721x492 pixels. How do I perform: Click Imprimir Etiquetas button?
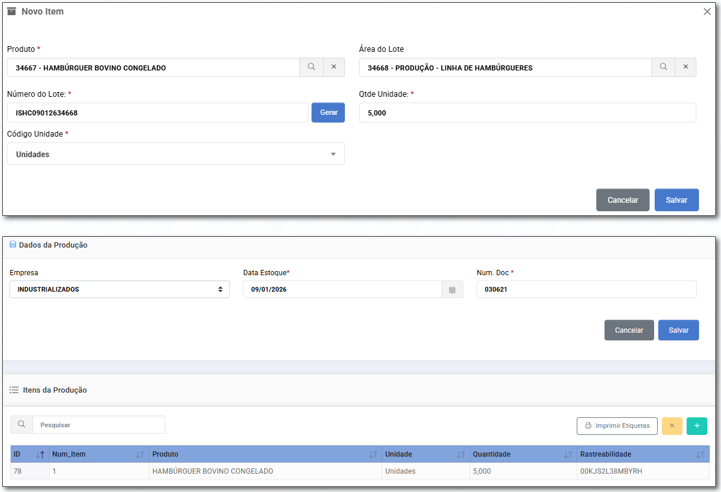617,426
